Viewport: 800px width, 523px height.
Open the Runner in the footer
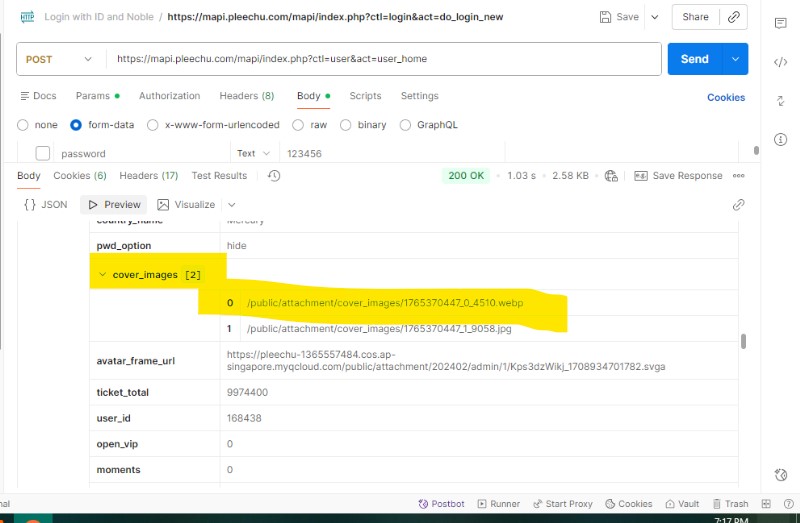pyautogui.click(x=498, y=504)
